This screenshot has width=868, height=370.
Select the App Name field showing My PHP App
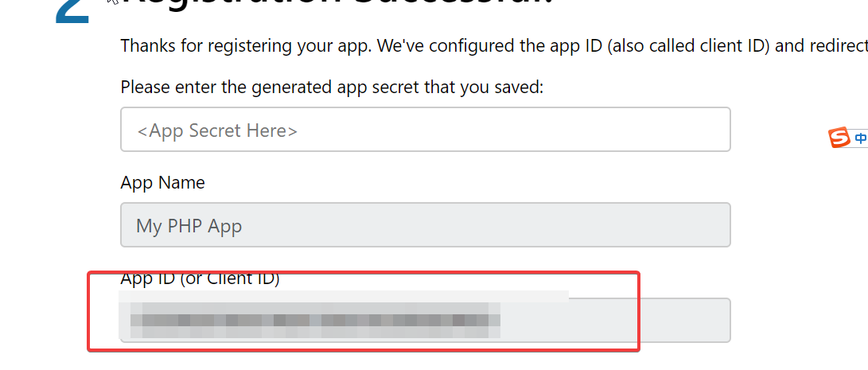pyautogui.click(x=425, y=225)
